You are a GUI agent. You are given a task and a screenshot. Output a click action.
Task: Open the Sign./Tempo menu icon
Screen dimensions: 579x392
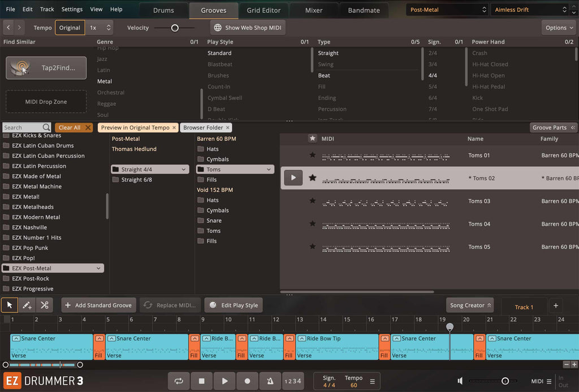[x=372, y=381]
